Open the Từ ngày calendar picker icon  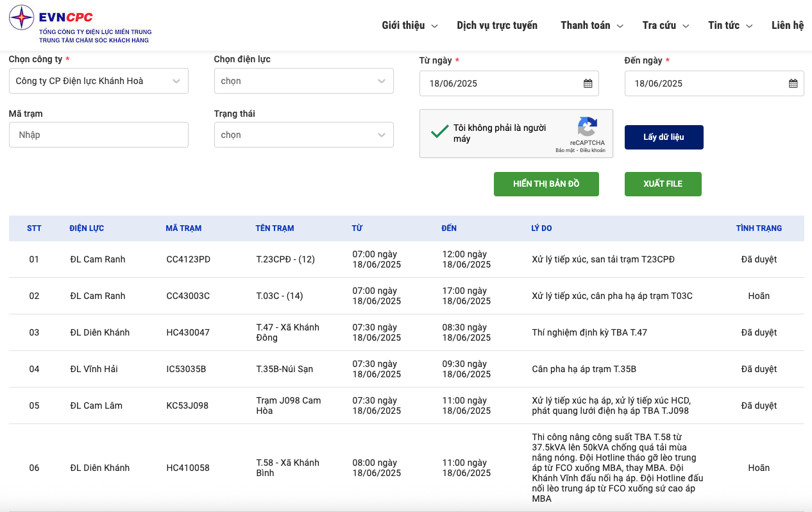(588, 83)
